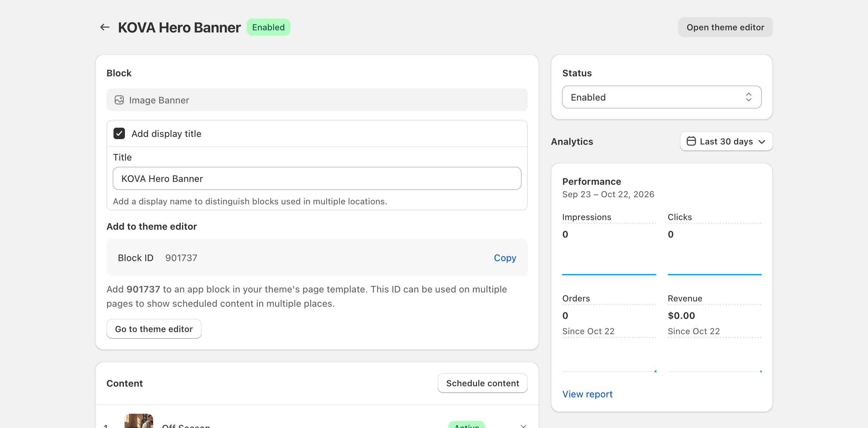The width and height of the screenshot is (868, 428).
Task: Click the Schedule content button
Action: pyautogui.click(x=483, y=383)
